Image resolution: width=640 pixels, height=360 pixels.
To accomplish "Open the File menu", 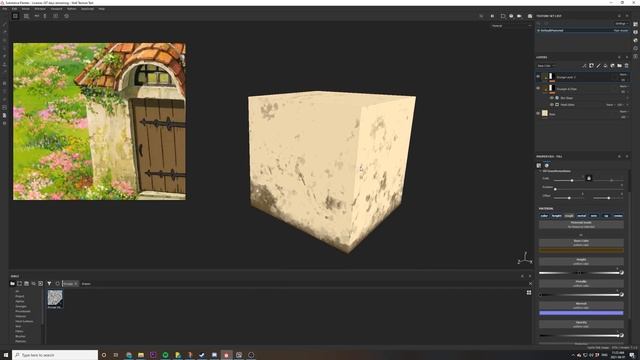I will click(x=4, y=9).
